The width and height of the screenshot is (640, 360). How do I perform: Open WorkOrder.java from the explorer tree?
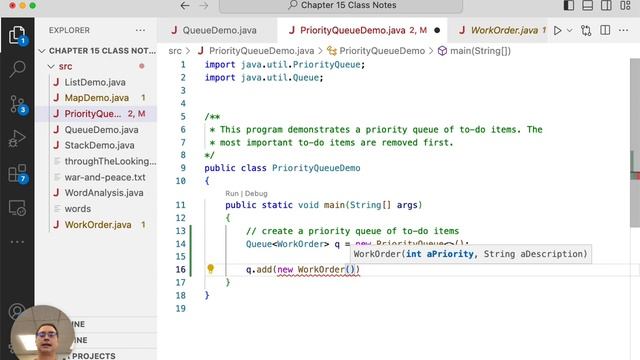98,225
